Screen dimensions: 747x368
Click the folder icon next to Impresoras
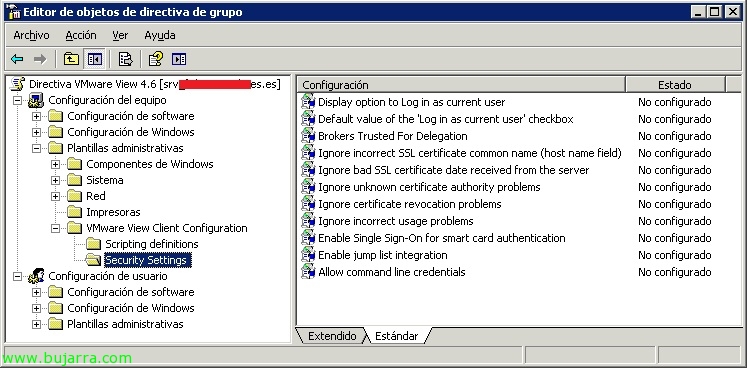point(74,212)
